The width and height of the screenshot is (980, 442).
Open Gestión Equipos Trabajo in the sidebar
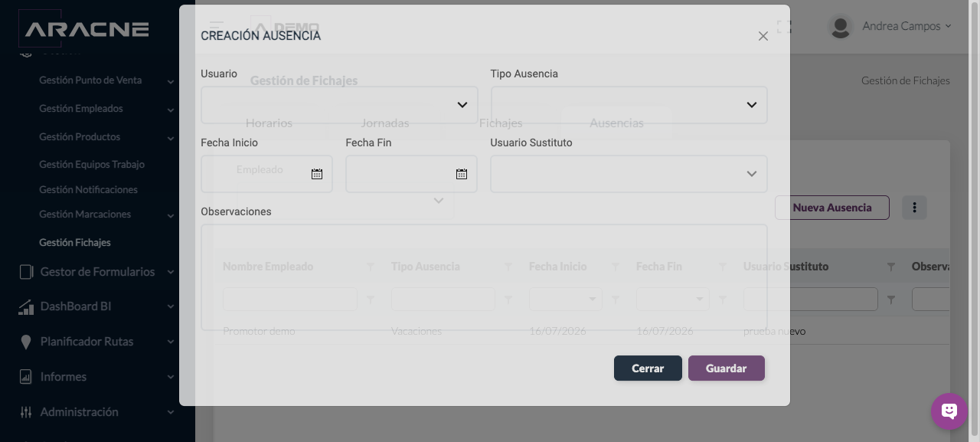(x=92, y=165)
